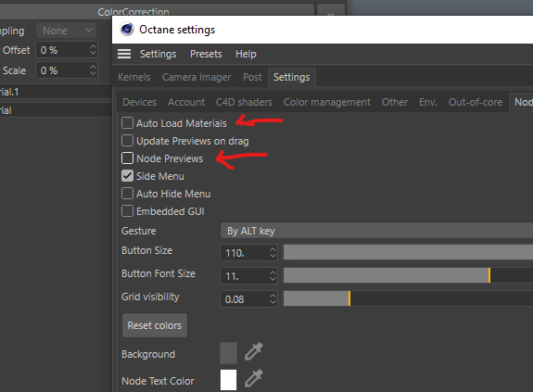Click Grid visibility stepper arrows
Viewport: 533px width, 392px height.
pos(273,299)
